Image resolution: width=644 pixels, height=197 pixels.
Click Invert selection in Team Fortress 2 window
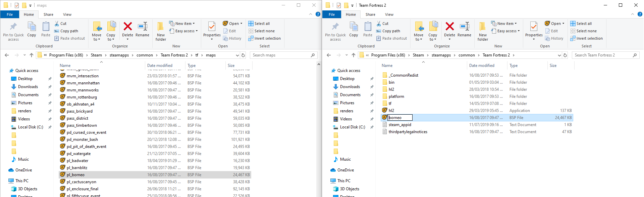(586, 38)
